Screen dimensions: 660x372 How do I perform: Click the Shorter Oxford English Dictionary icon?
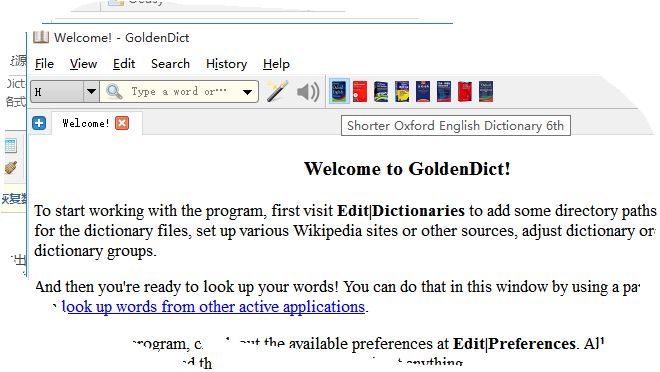[x=339, y=91]
